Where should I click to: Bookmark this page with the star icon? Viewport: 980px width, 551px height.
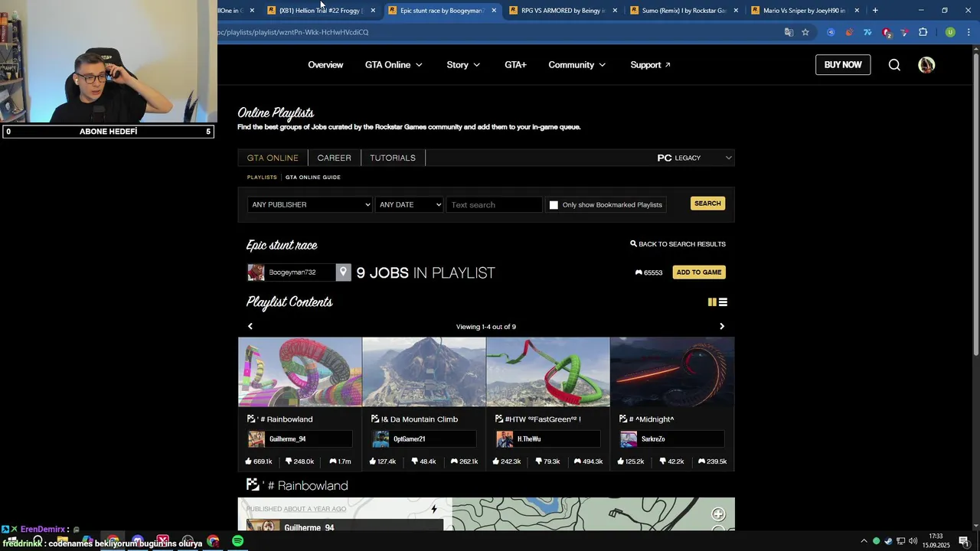click(x=805, y=32)
